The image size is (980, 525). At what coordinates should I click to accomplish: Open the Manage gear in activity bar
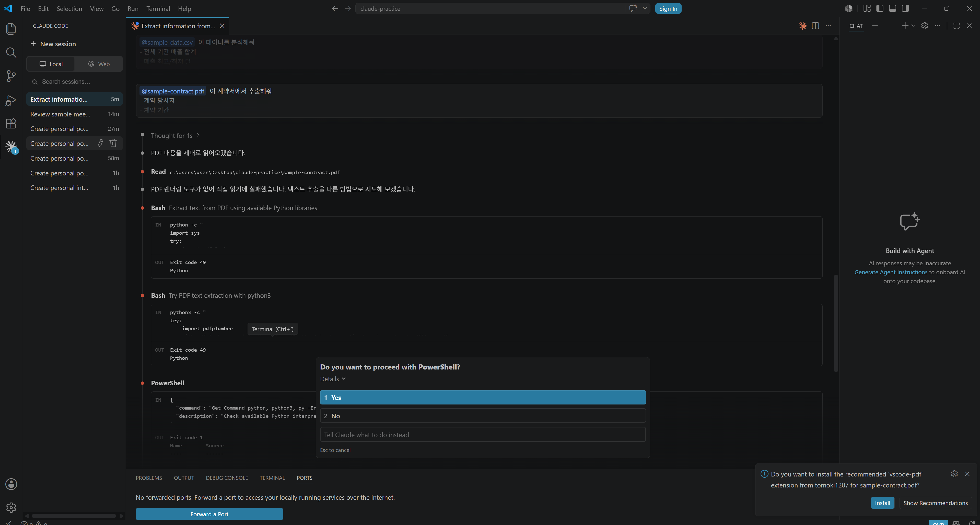pyautogui.click(x=11, y=507)
